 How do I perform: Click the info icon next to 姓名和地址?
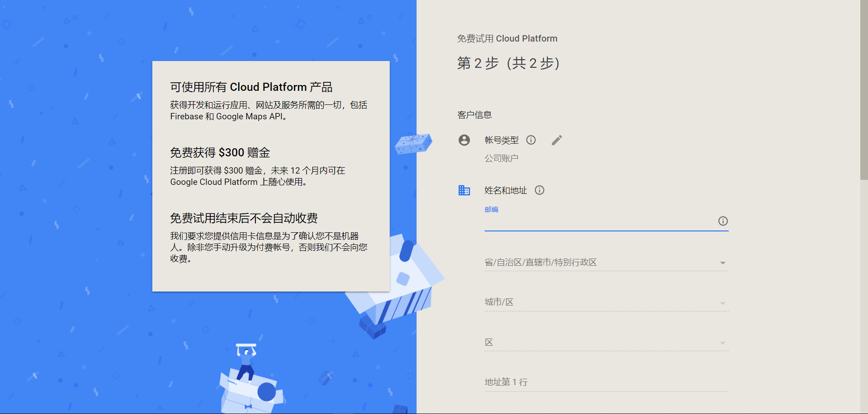539,190
